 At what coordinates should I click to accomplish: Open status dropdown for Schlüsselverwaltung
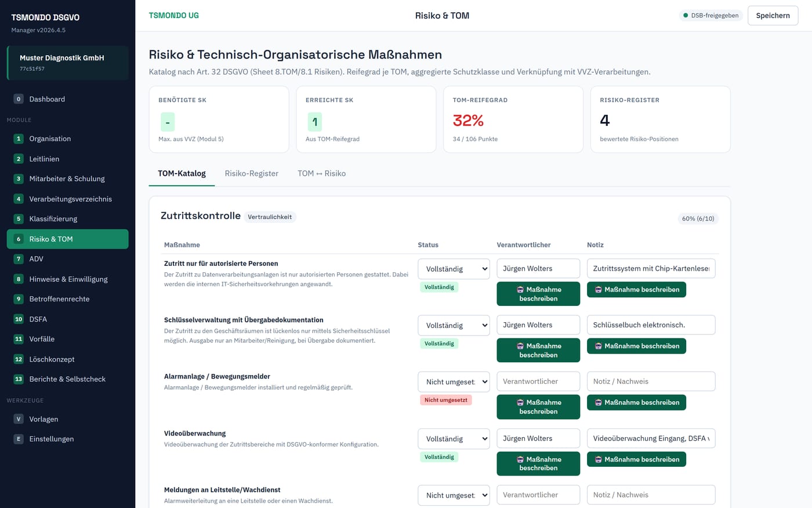(454, 325)
